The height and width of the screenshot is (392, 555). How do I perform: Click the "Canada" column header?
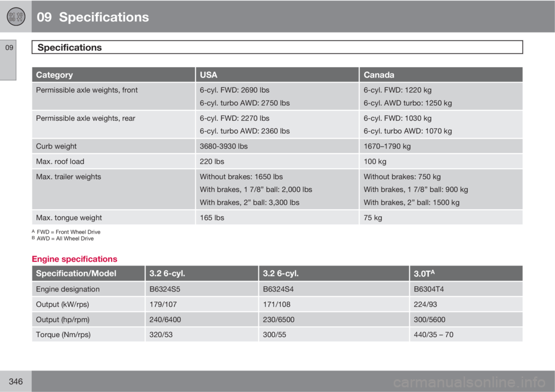(x=441, y=75)
